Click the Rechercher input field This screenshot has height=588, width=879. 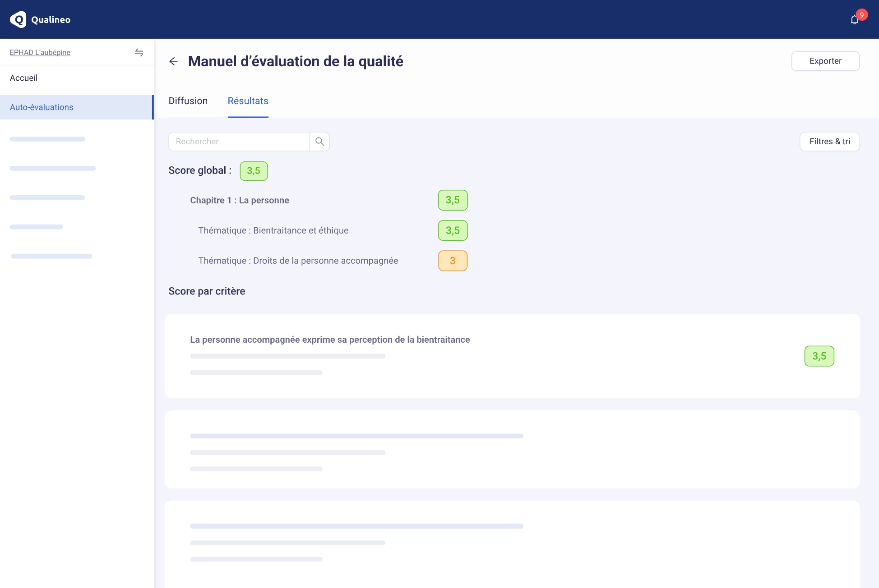tap(239, 142)
